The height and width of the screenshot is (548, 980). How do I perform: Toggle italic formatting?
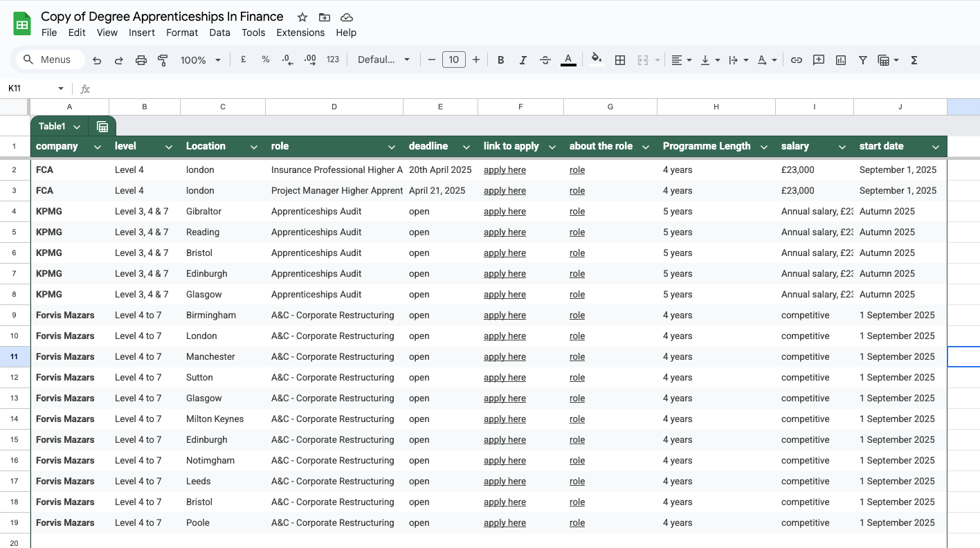click(523, 60)
